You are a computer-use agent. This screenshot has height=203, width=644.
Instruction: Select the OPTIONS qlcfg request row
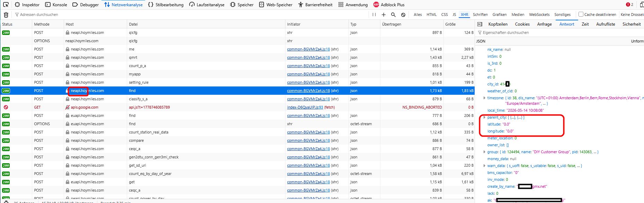pyautogui.click(x=237, y=41)
